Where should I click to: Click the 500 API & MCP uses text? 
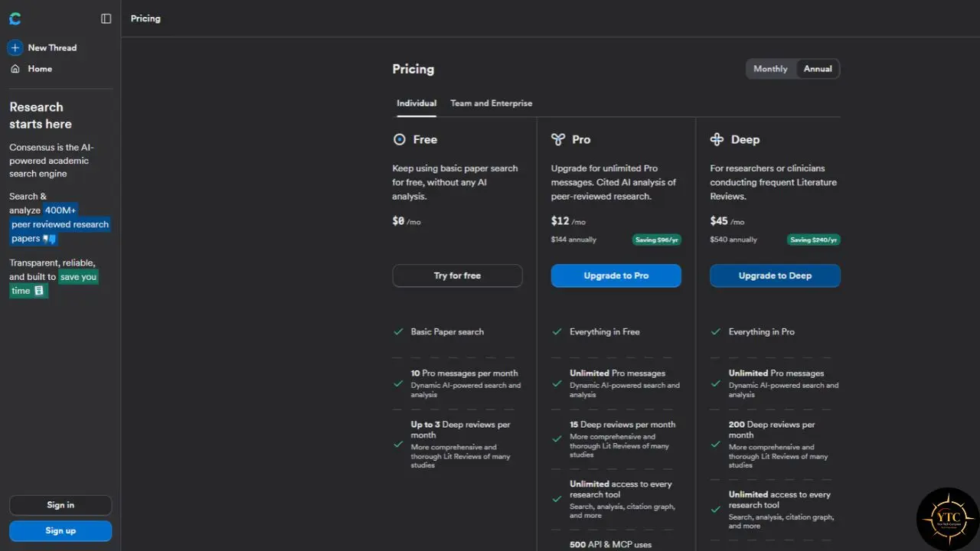pyautogui.click(x=611, y=544)
